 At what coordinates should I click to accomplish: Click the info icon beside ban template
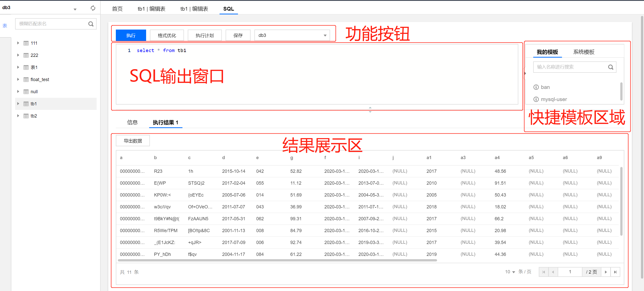(536, 87)
